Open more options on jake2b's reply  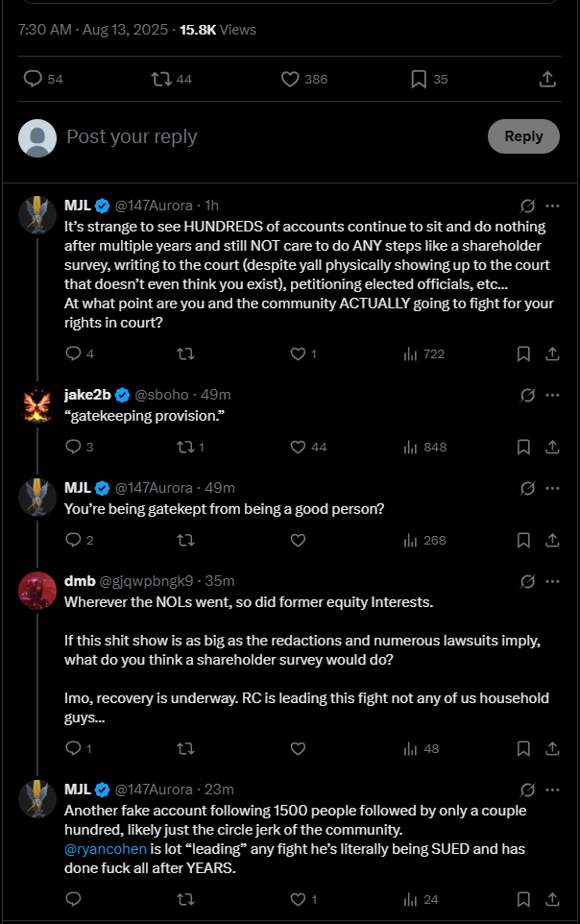[552, 395]
